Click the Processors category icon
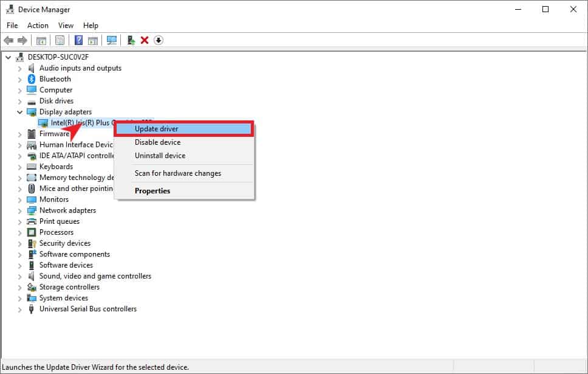 point(32,232)
